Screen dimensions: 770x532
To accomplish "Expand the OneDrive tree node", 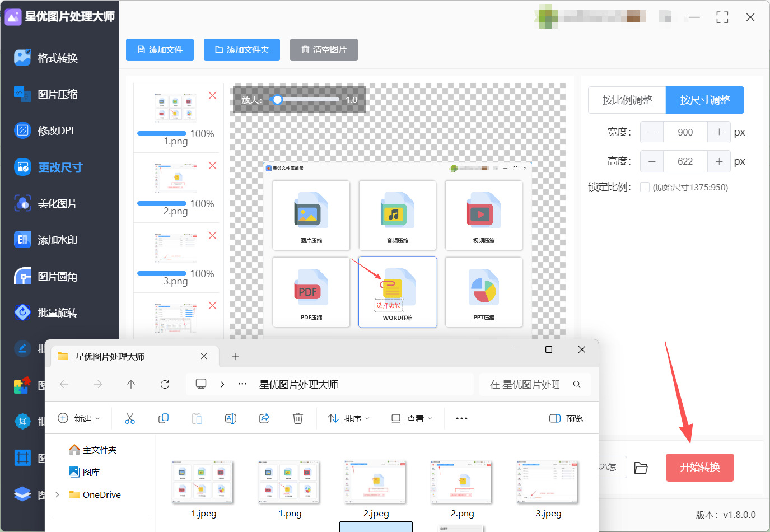I will 57,494.
